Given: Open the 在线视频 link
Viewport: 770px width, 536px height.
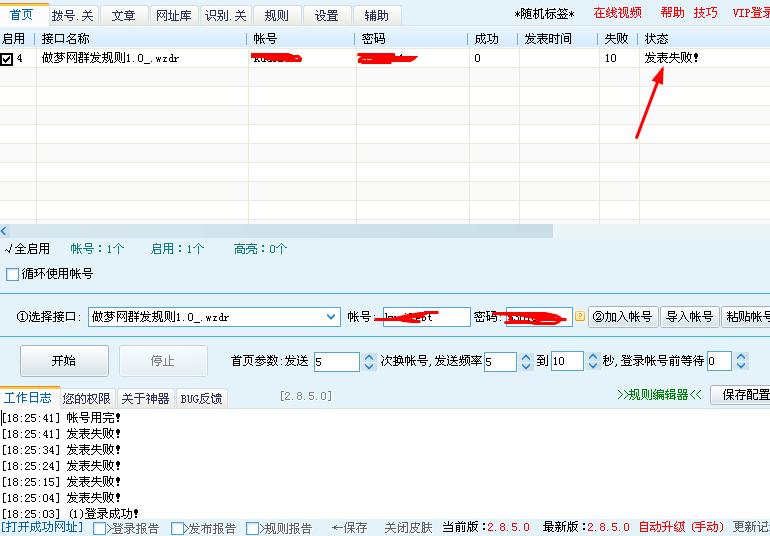Looking at the screenshot, I should pyautogui.click(x=617, y=13).
